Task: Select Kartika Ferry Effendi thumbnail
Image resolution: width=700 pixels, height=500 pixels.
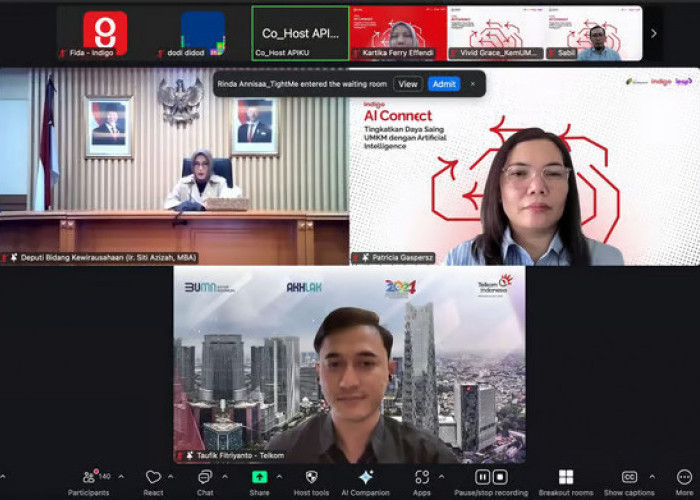Action: point(398,33)
